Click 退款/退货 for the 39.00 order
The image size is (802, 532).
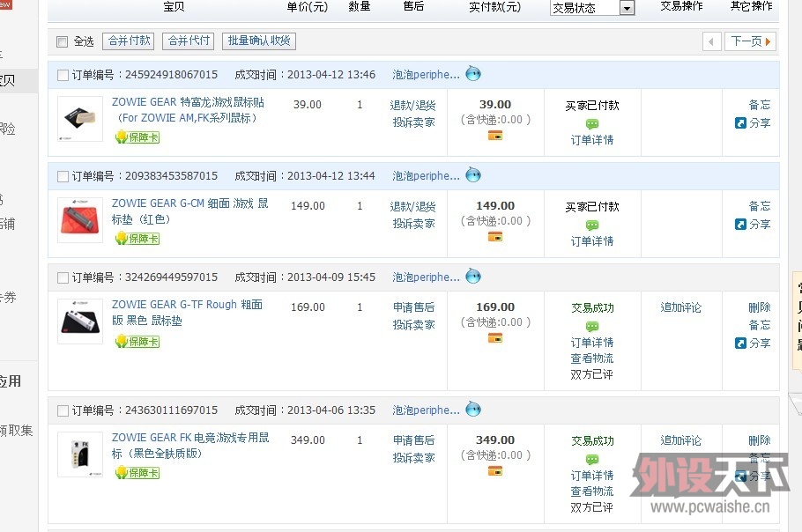pos(412,106)
